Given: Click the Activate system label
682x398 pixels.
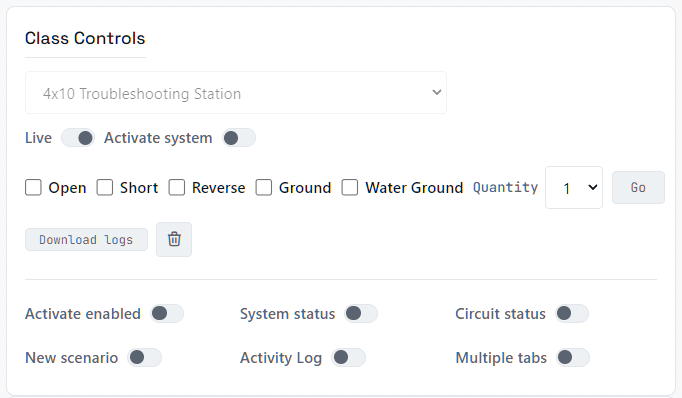Looking at the screenshot, I should click(x=158, y=138).
